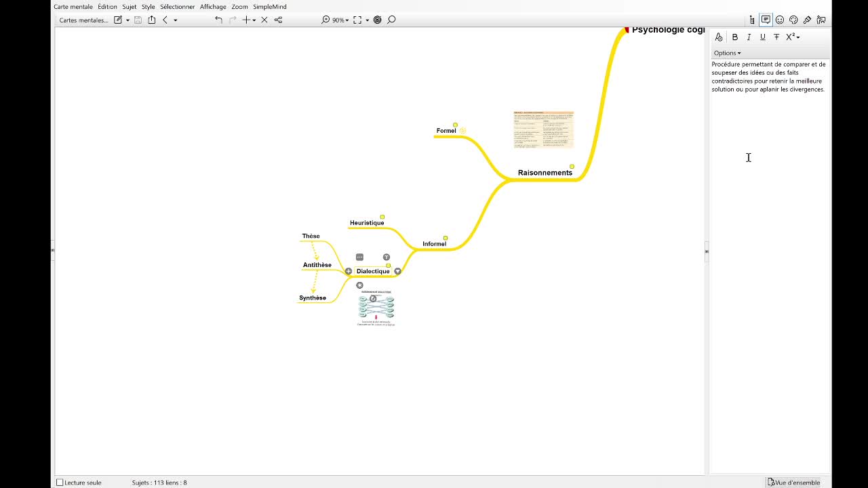
Task: Click the share mind map icon
Action: click(x=151, y=20)
